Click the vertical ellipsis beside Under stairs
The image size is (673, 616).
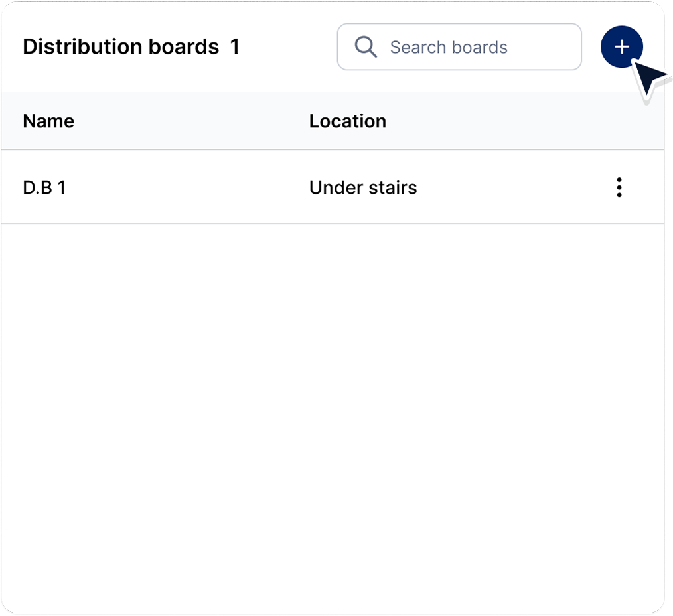(619, 187)
